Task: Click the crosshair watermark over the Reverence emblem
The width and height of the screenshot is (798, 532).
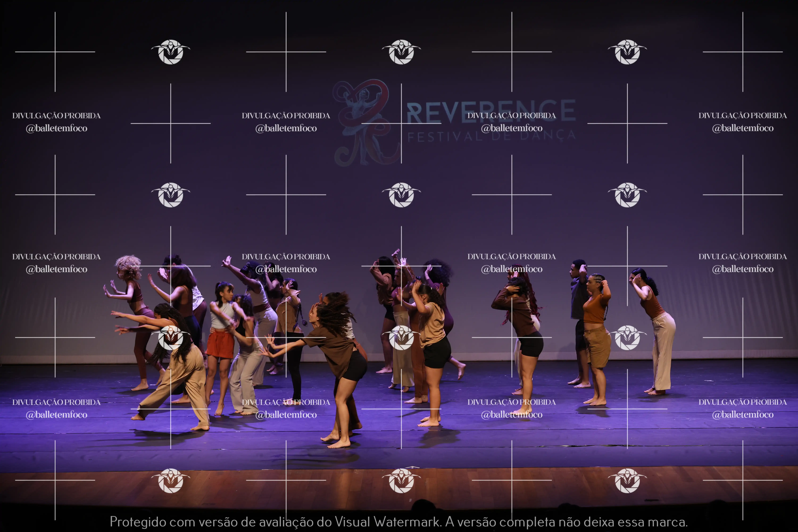Action: pos(401,124)
